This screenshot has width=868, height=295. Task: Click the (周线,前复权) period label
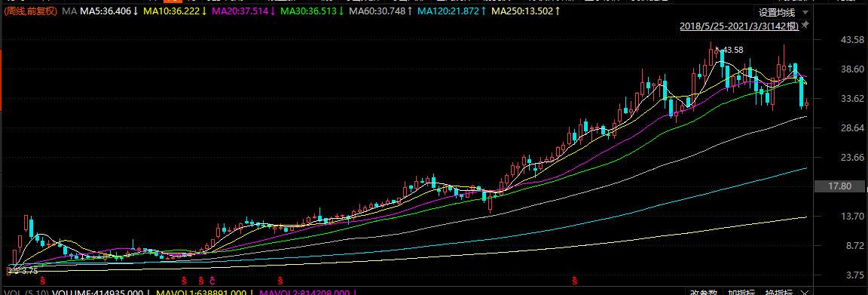[x=31, y=11]
